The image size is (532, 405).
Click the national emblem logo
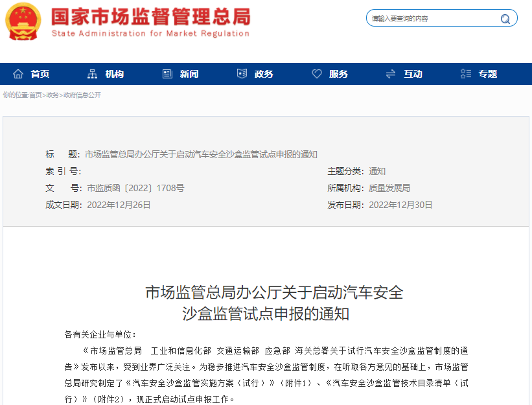[x=24, y=21]
